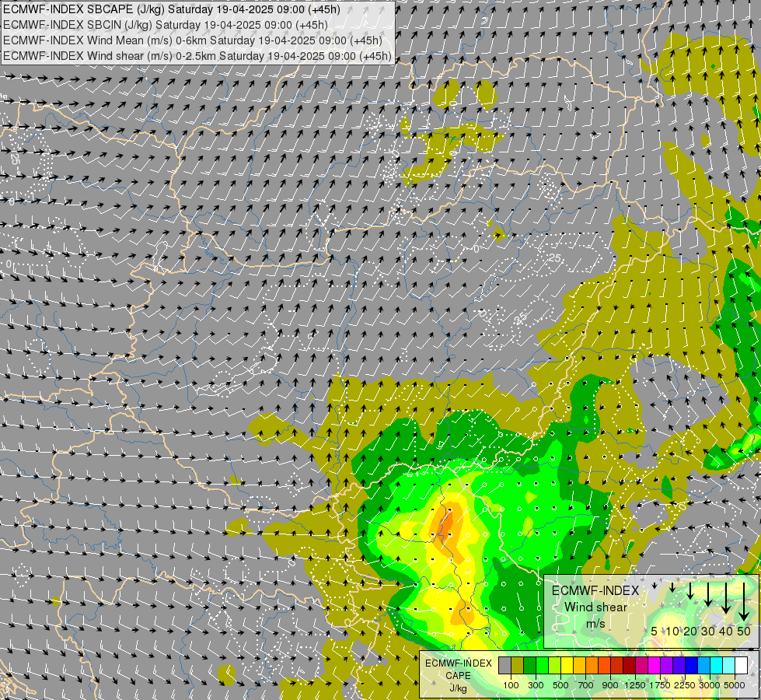Click the 100 value on CAPE scale
761x700 pixels.
point(511,685)
